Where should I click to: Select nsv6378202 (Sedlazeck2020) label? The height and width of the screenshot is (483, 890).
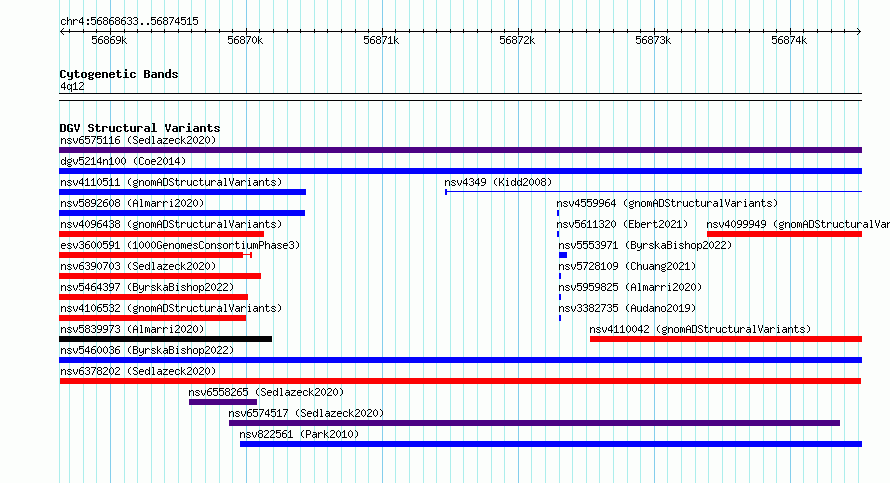point(138,371)
